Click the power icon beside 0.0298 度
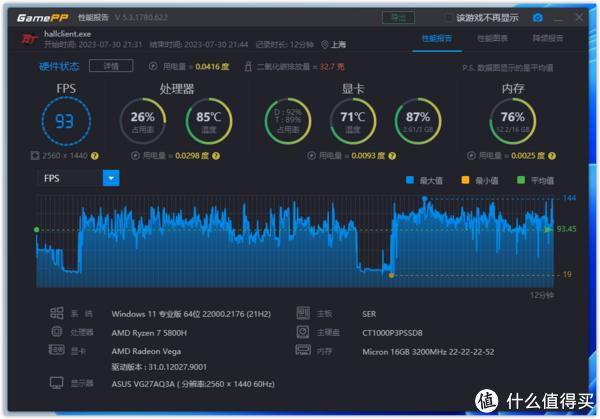 coord(135,156)
